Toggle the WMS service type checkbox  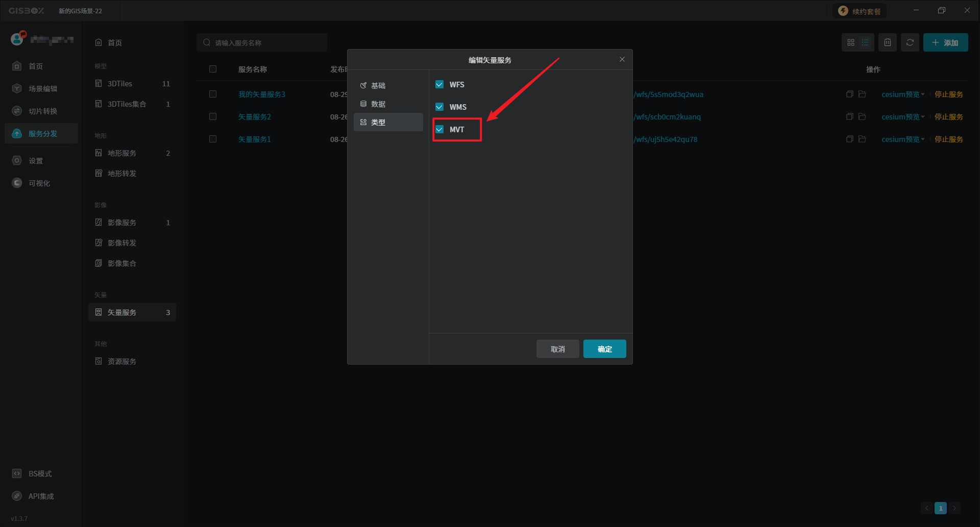coord(439,107)
